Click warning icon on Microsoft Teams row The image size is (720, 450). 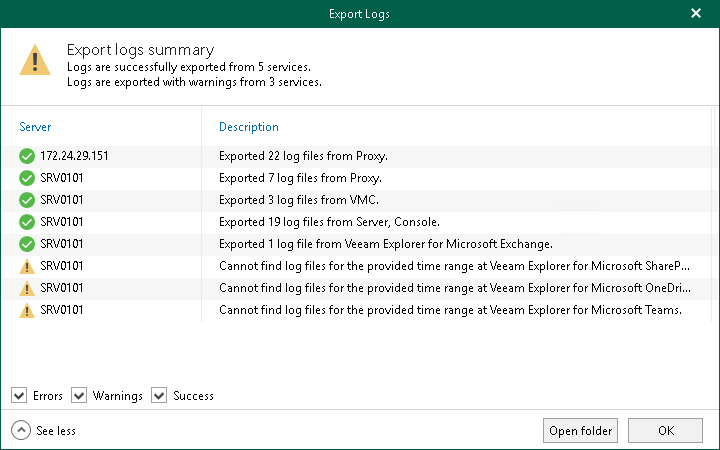(x=27, y=310)
